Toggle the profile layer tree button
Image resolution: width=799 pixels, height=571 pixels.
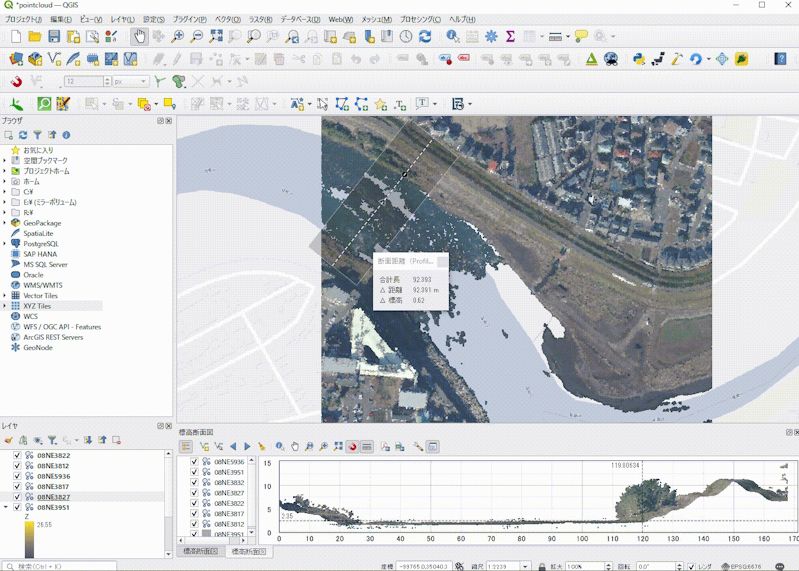coord(186,447)
